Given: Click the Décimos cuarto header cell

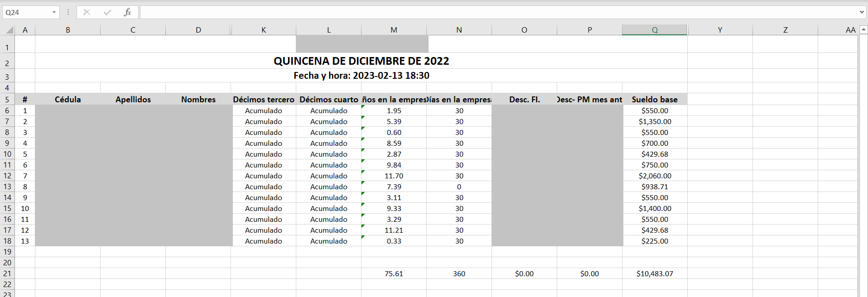Looking at the screenshot, I should coord(329,100).
